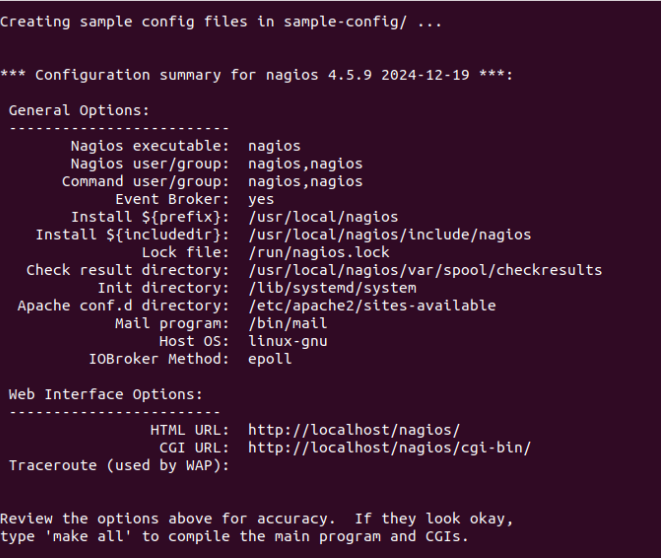Click the 'Web Interface Options:' heading text

tap(105, 395)
